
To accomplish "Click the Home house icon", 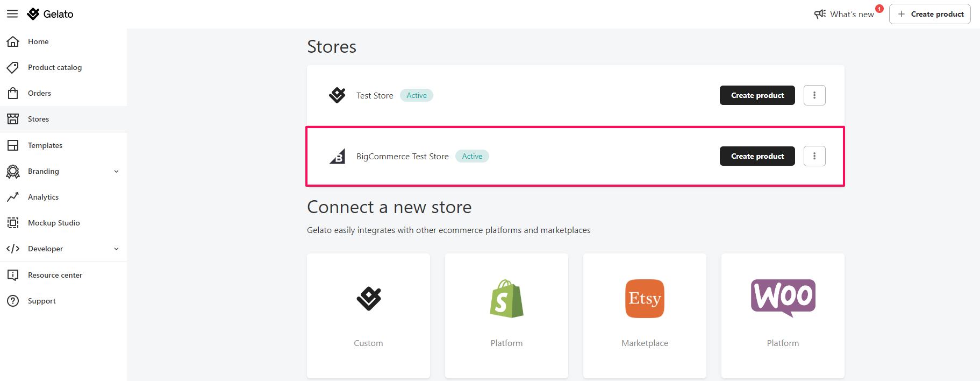I will point(13,41).
